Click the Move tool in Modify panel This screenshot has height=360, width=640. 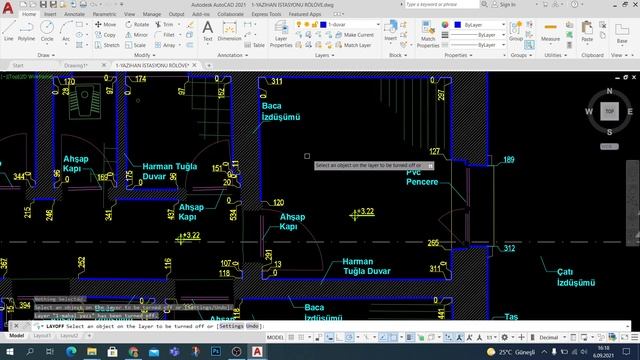pyautogui.click(x=105, y=24)
